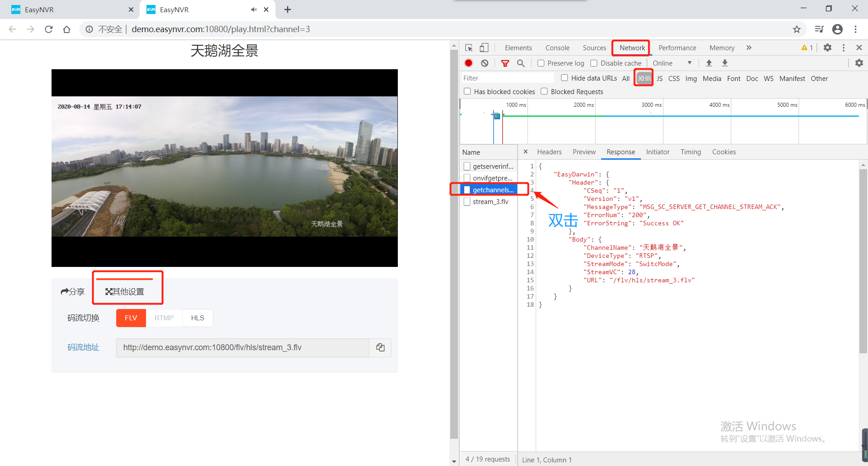The width and height of the screenshot is (868, 466).
Task: Open the Memory tab
Action: (722, 48)
